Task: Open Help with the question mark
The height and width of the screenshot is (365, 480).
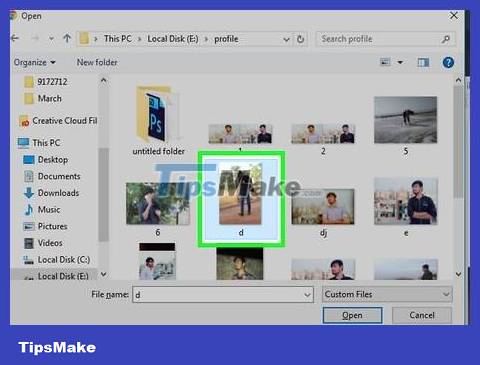Action: 448,62
